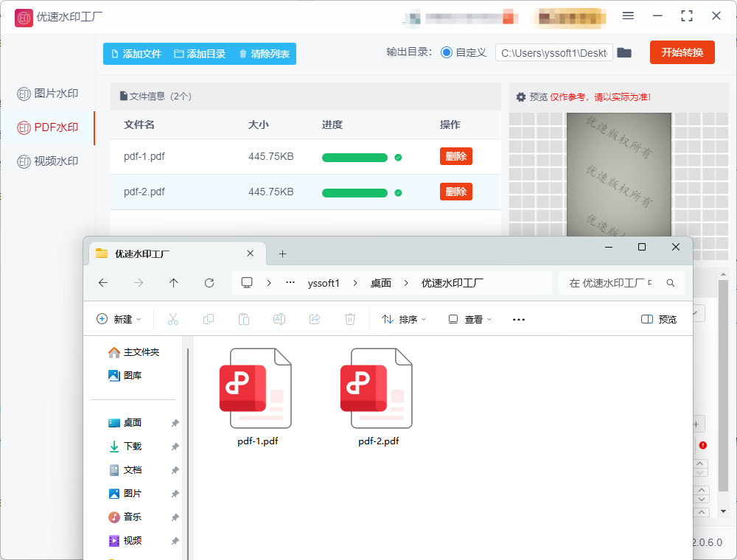
Task: Select PDF水印 in the sidebar
Action: (48, 127)
